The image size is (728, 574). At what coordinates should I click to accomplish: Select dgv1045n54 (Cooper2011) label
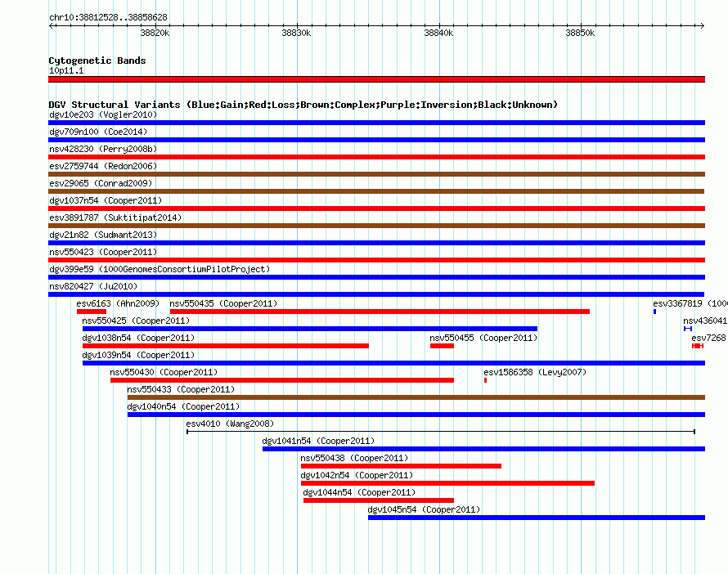click(424, 509)
